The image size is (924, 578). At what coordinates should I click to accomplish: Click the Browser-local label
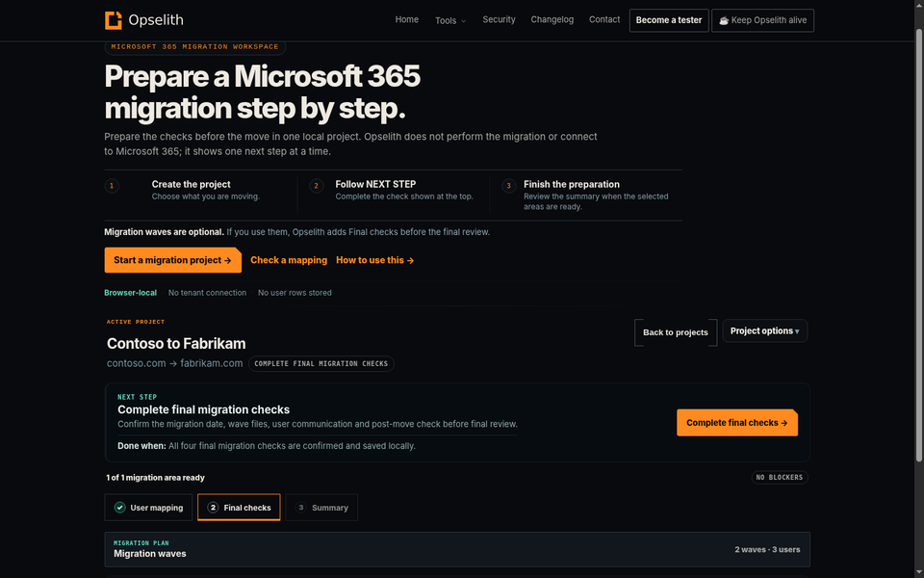tap(130, 293)
